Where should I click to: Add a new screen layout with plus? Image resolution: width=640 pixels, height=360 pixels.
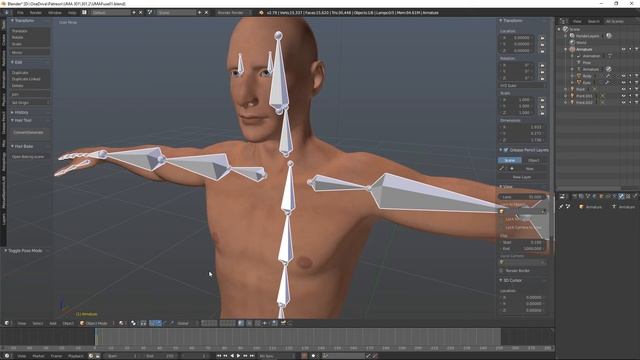pyautogui.click(x=133, y=13)
